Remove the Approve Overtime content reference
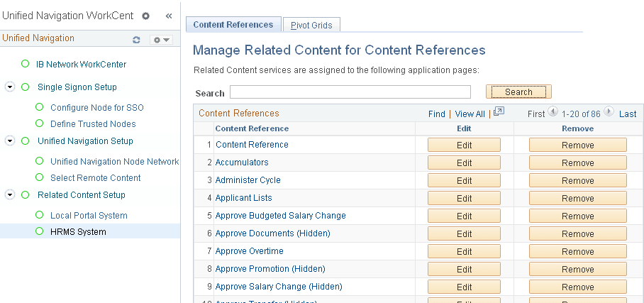This screenshot has height=303, width=644. 577,251
